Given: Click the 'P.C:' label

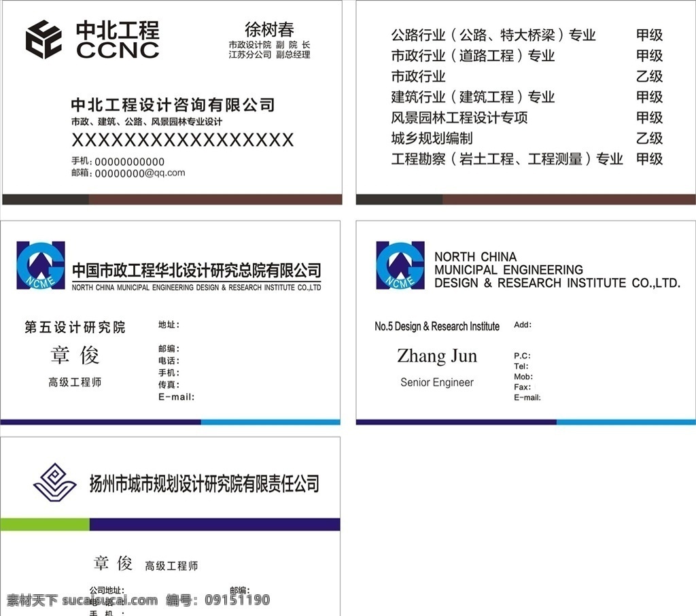Looking at the screenshot, I should click(x=522, y=356).
